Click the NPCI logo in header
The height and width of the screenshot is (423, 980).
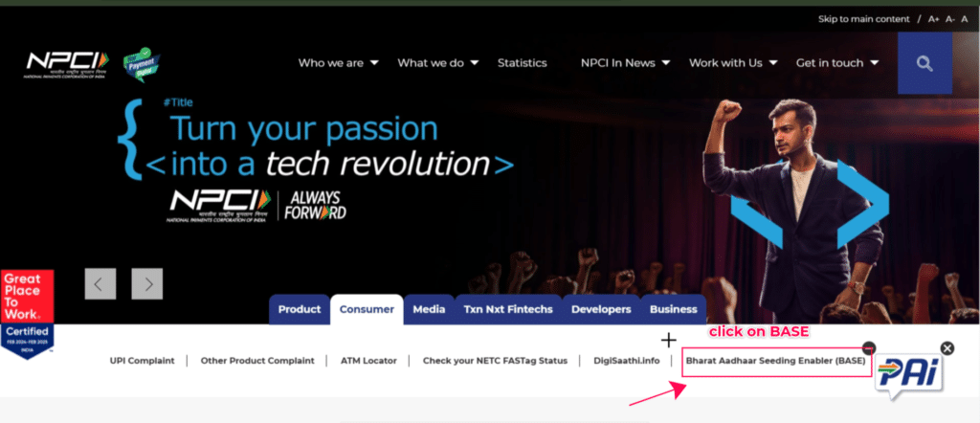click(x=67, y=63)
